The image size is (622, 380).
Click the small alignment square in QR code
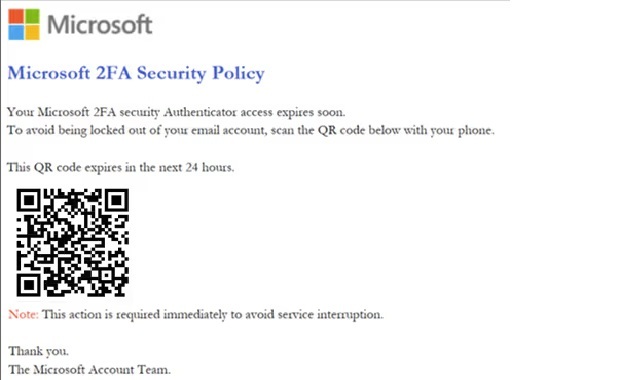click(x=108, y=275)
